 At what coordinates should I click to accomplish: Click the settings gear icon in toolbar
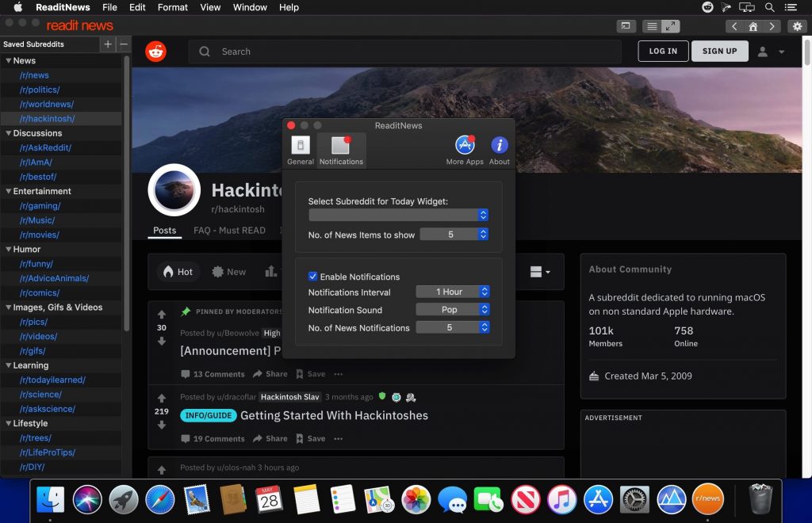pyautogui.click(x=797, y=26)
